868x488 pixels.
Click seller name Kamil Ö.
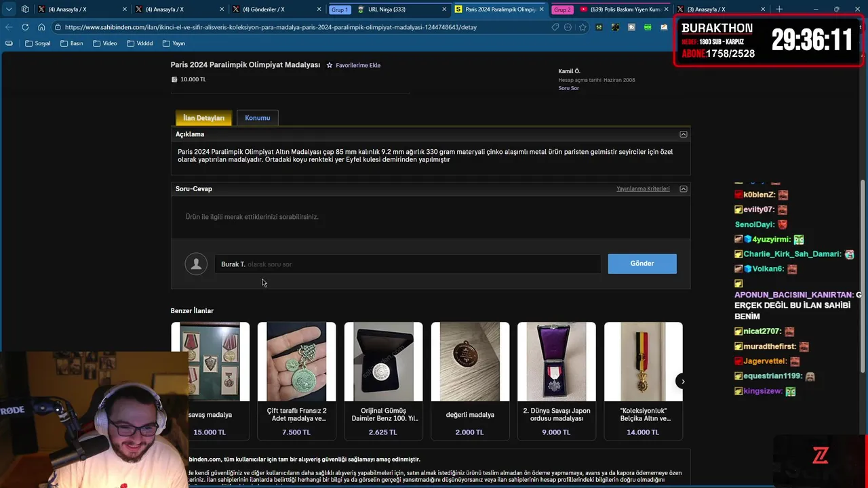[x=569, y=71]
